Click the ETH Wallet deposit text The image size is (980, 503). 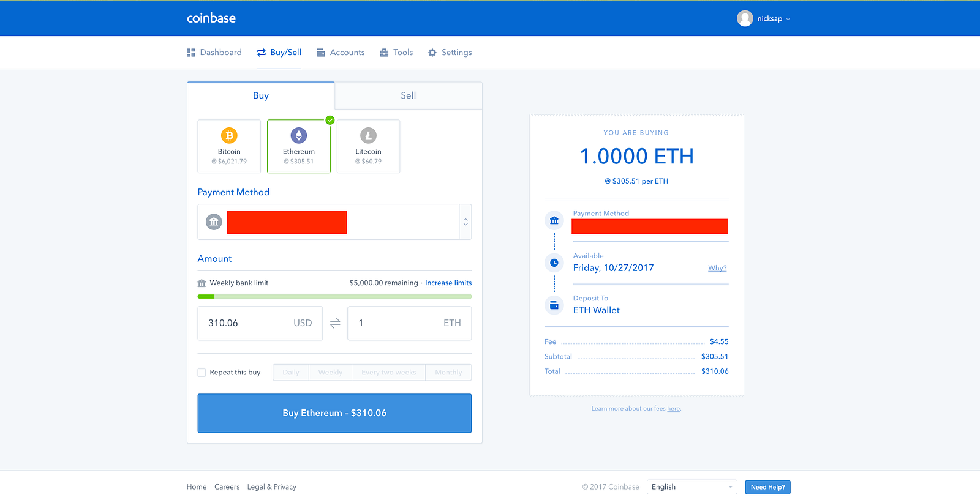(x=597, y=310)
